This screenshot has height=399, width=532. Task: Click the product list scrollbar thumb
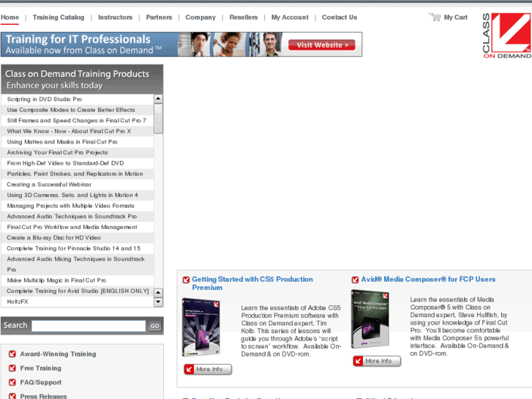click(158, 119)
